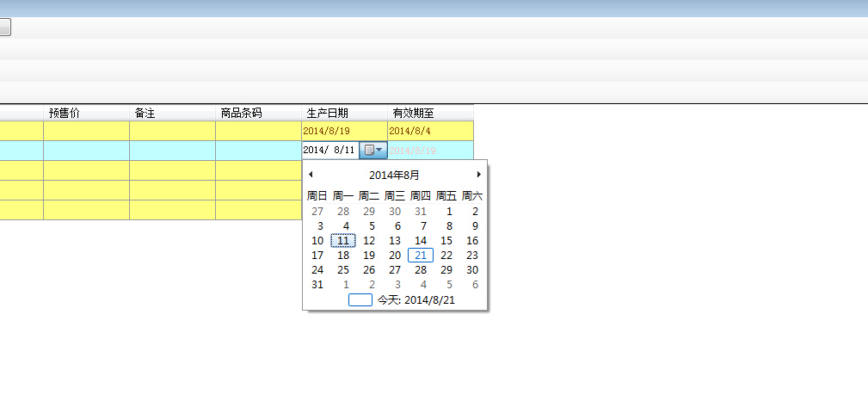Image resolution: width=868 pixels, height=407 pixels.
Task: Choose day 9 in the calendar
Action: (475, 226)
